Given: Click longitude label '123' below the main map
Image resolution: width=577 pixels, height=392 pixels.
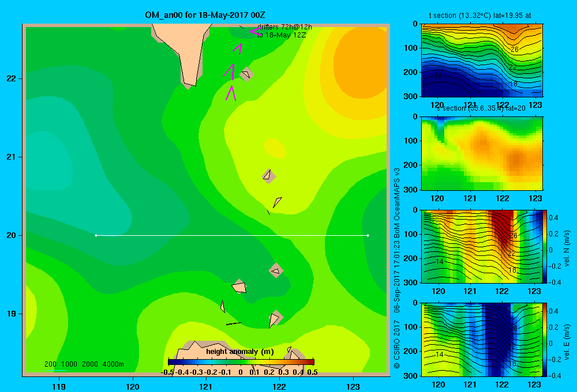Looking at the screenshot, I should coord(353,386).
